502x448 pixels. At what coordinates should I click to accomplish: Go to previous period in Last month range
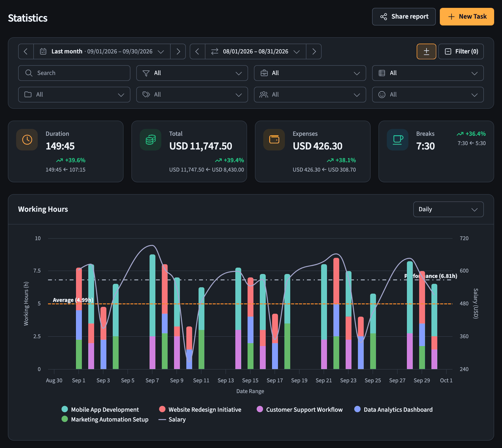point(26,51)
